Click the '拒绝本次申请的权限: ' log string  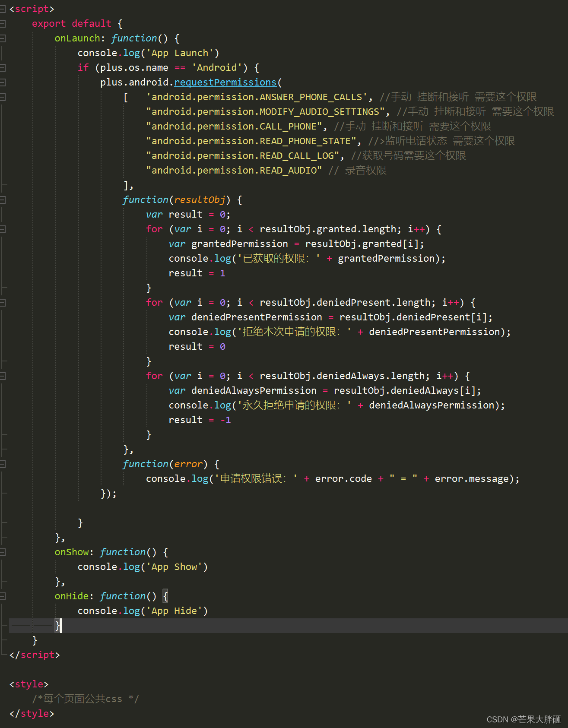[x=295, y=332]
